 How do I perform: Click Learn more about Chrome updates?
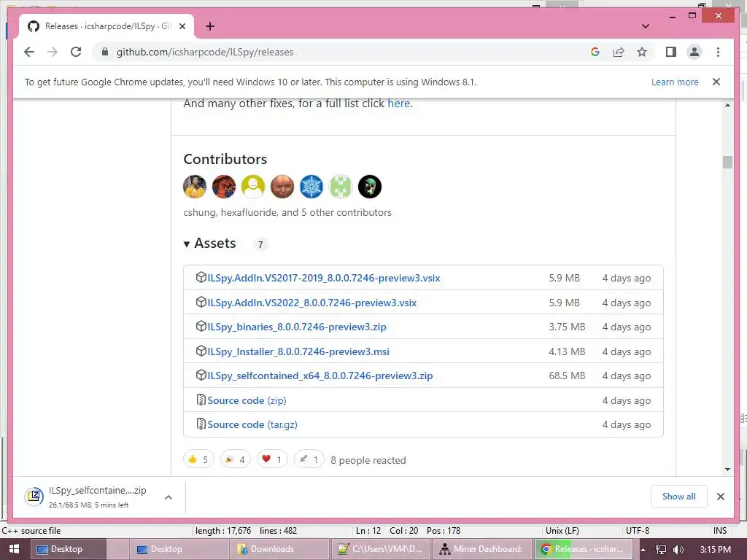[x=675, y=82]
